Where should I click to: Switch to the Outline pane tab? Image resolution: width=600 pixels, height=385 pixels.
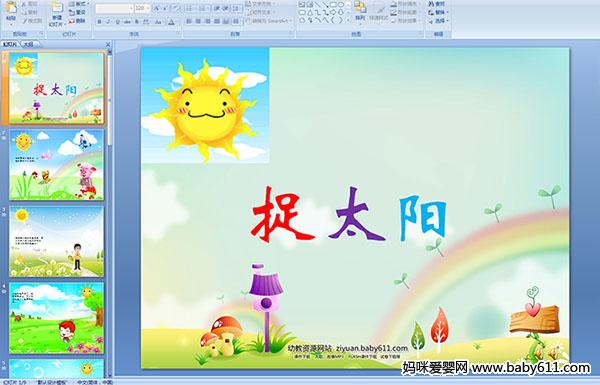click(x=29, y=45)
